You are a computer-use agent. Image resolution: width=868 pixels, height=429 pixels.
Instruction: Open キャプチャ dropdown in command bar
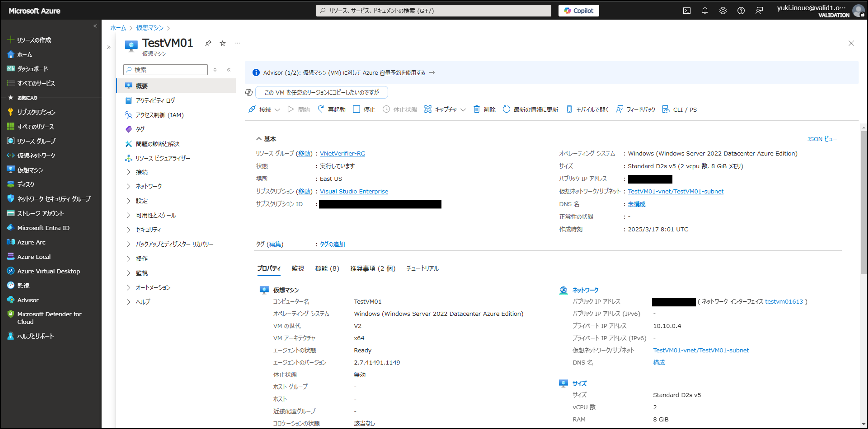pos(445,109)
